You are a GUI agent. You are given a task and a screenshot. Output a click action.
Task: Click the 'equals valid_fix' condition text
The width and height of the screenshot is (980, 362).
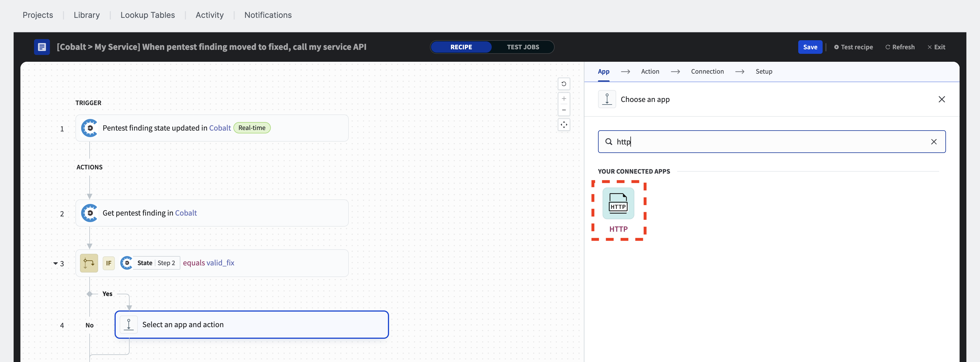208,263
